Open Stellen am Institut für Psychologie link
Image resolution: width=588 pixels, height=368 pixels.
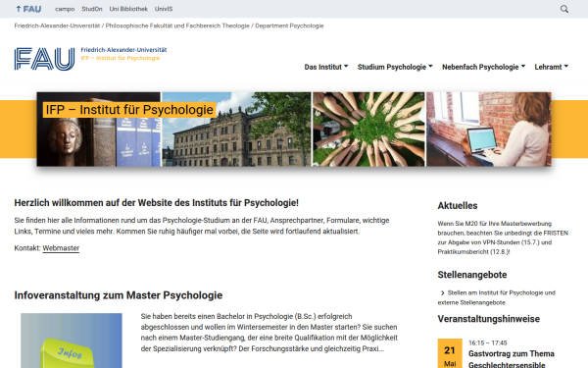[496, 297]
